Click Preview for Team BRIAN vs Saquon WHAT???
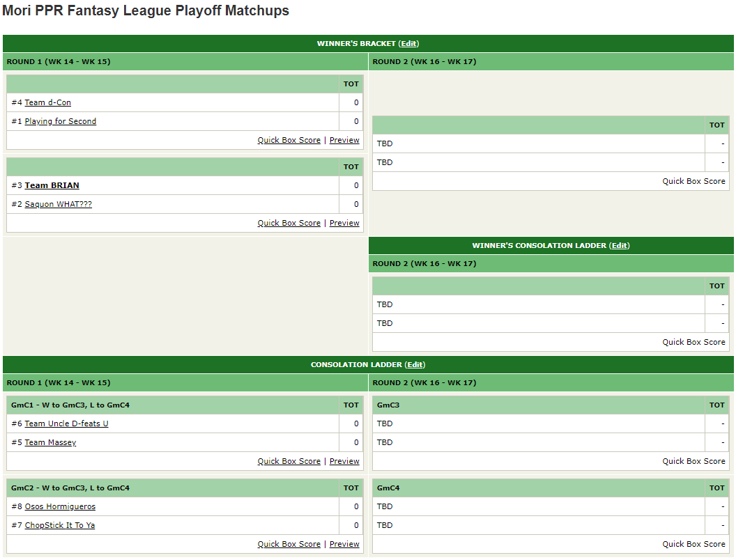 tap(344, 224)
